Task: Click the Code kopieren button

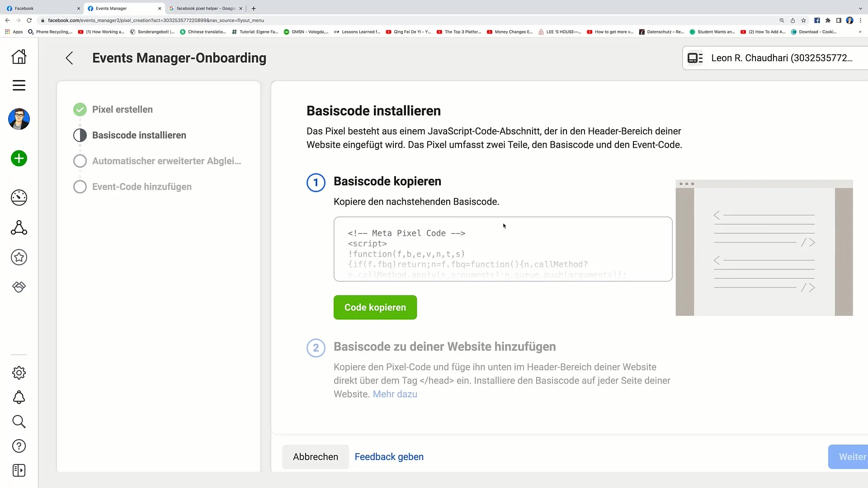Action: coord(375,307)
